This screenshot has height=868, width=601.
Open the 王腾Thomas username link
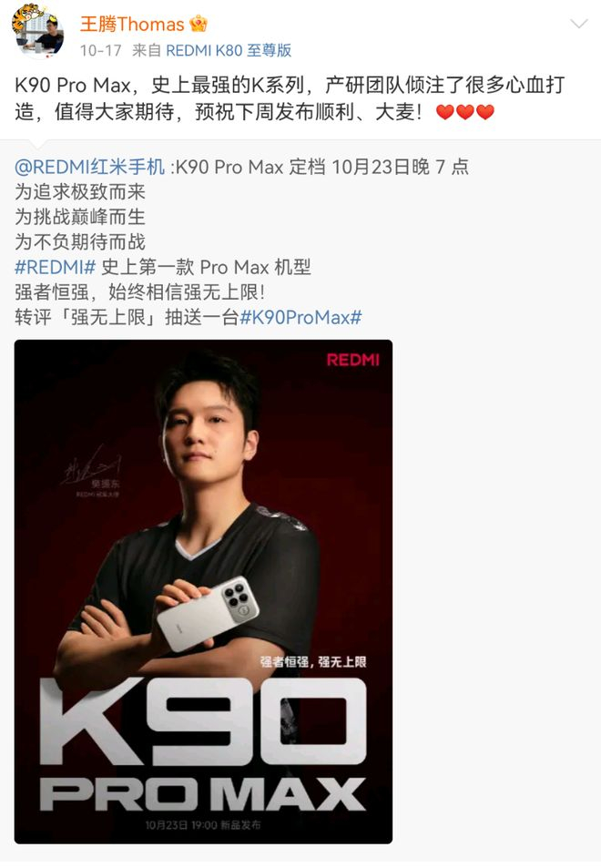click(132, 25)
